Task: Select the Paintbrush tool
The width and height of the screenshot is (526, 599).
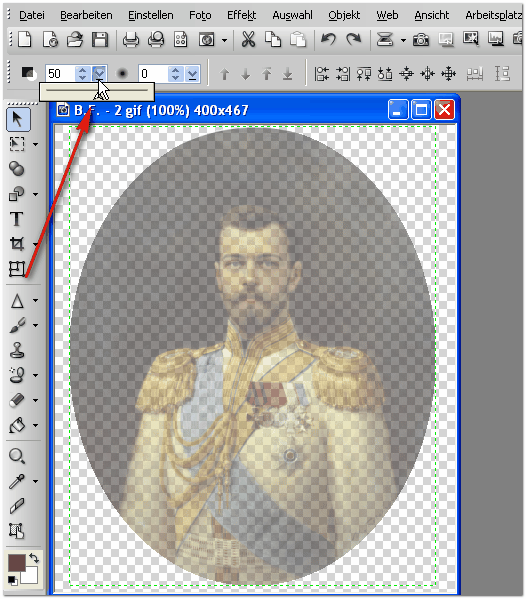Action: 17,325
